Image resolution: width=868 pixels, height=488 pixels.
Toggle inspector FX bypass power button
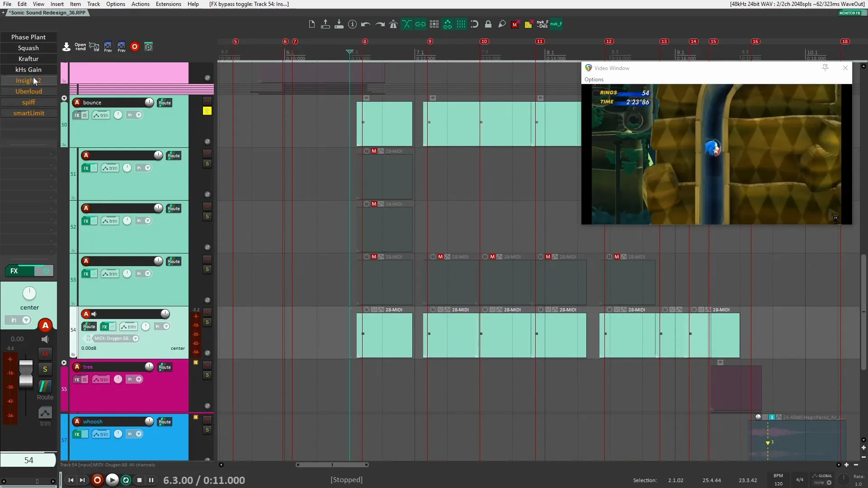click(x=46, y=271)
